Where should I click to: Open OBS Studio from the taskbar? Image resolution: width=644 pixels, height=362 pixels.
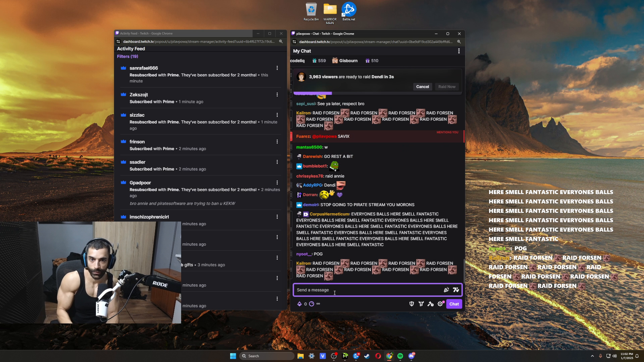click(x=334, y=356)
